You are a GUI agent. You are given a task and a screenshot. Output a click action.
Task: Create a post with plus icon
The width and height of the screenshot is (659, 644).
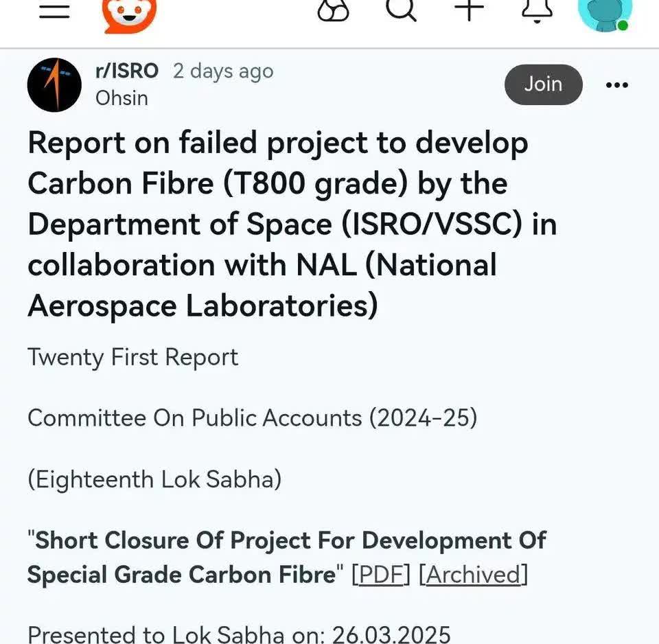470,10
